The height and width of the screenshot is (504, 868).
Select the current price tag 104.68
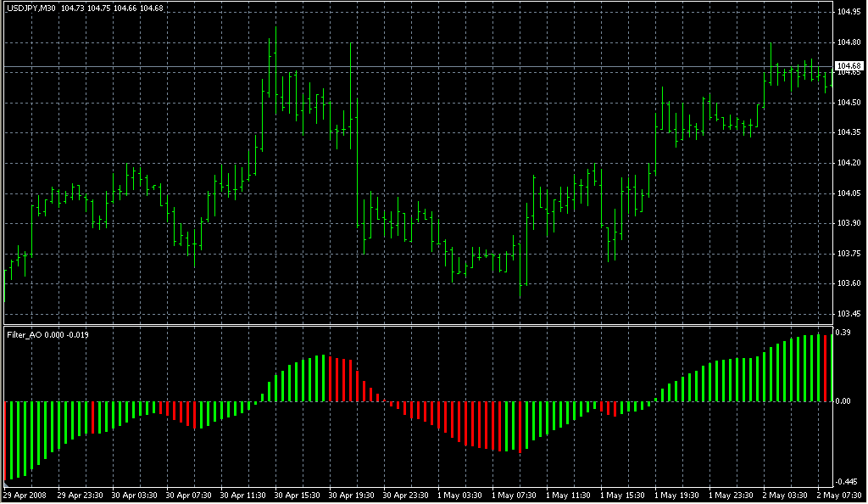click(x=849, y=66)
